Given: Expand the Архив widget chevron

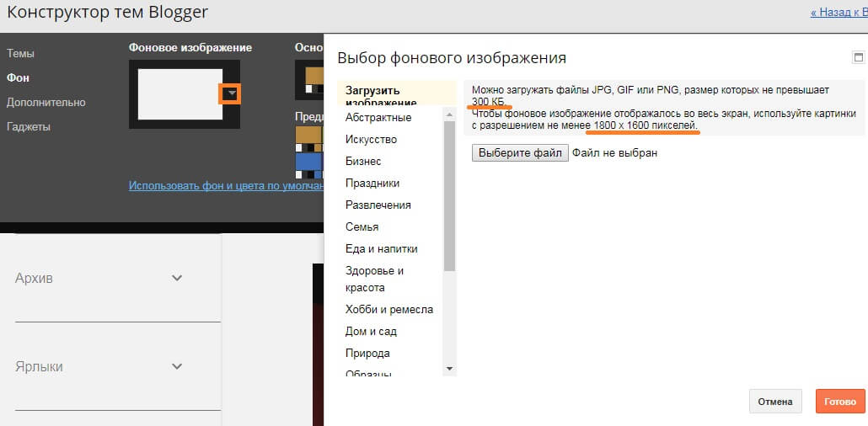Looking at the screenshot, I should (177, 278).
